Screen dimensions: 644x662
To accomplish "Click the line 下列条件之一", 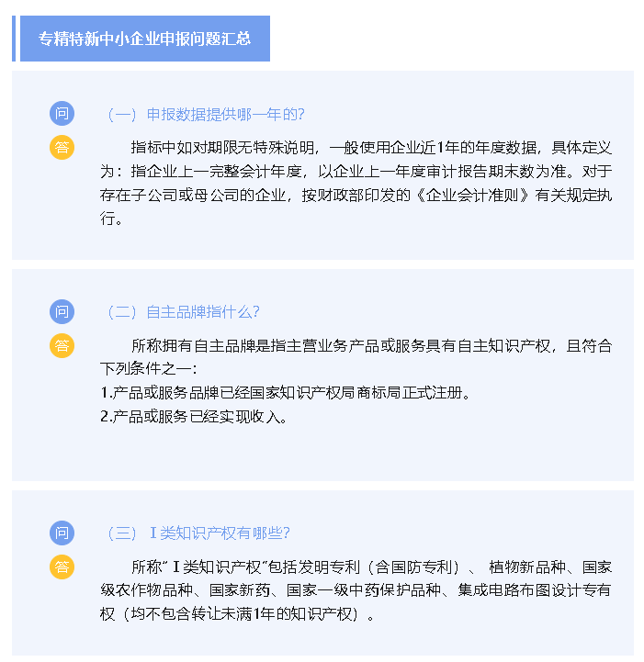I will (148, 369).
